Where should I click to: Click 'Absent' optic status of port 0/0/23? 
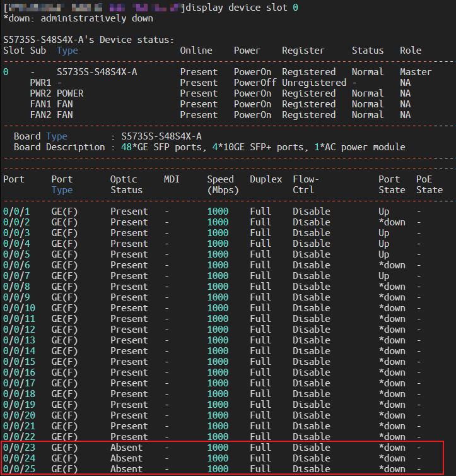click(x=126, y=448)
